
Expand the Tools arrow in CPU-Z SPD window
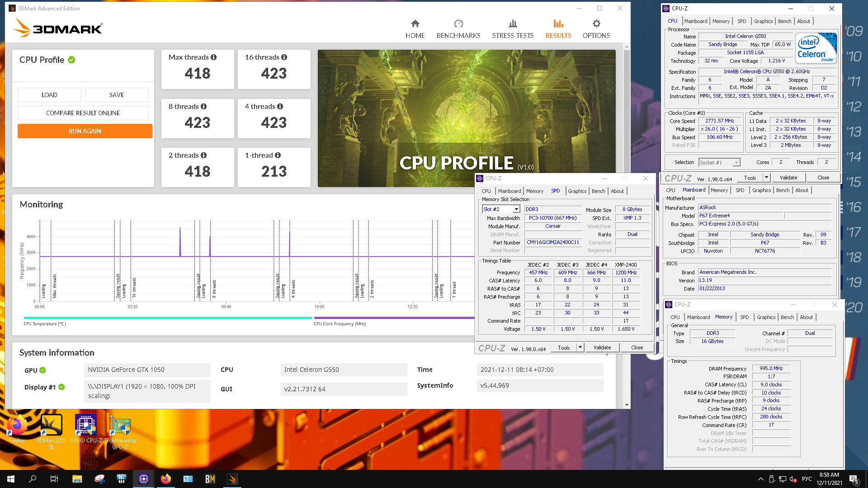pyautogui.click(x=580, y=347)
